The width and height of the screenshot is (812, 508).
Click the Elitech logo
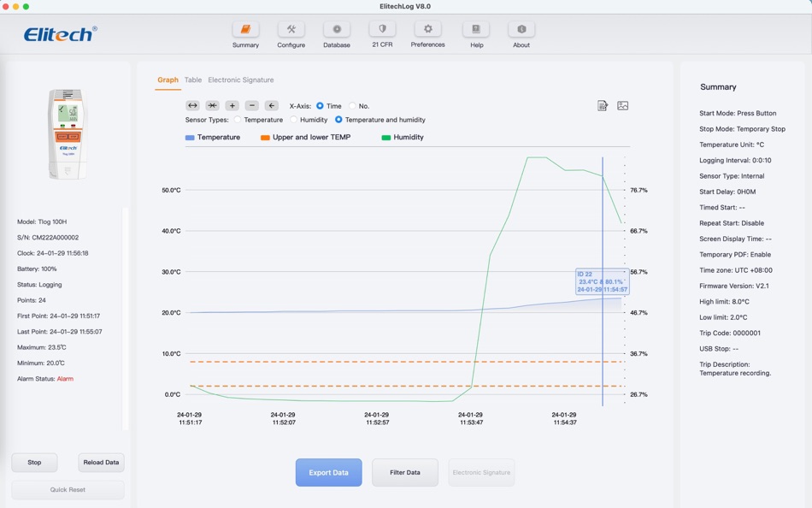tap(61, 34)
